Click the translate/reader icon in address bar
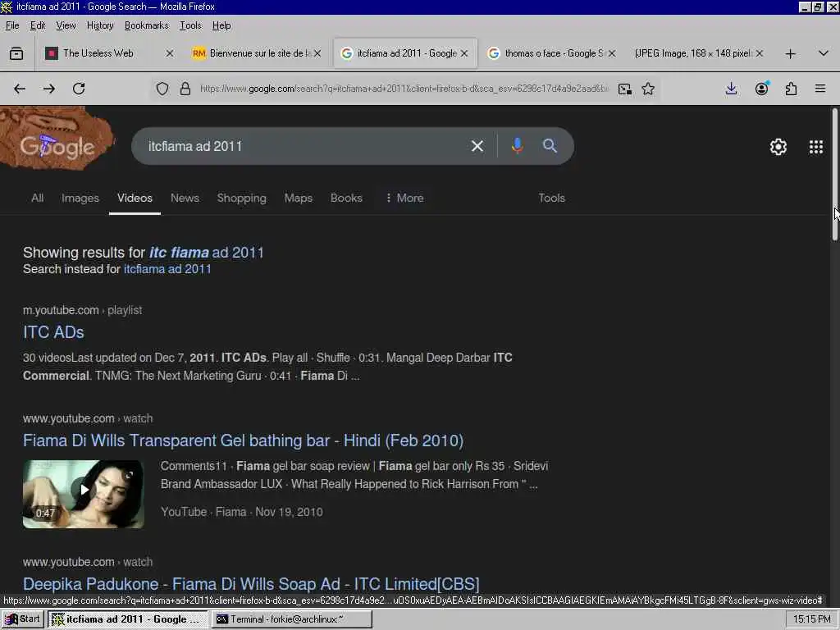Viewport: 840px width, 630px height. point(624,89)
